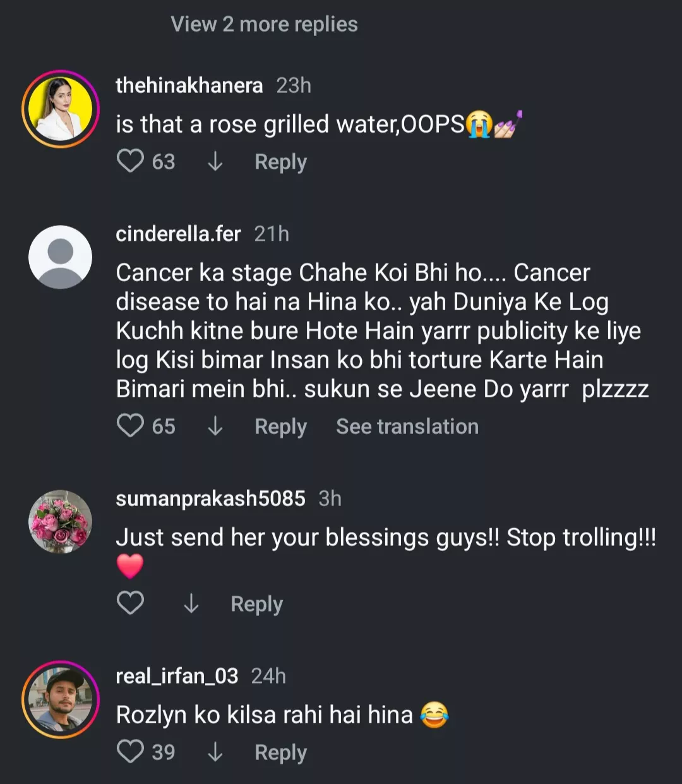Like sumanprakash5085's blessings comment

[x=130, y=603]
